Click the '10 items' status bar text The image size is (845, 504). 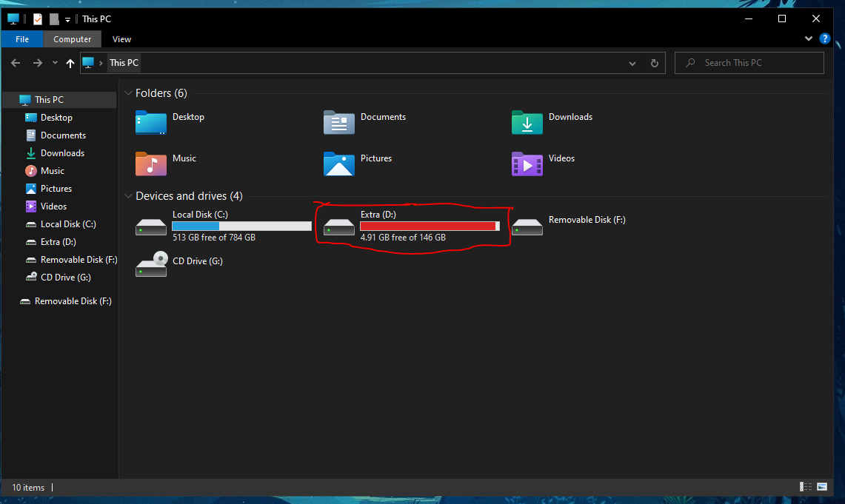[28, 487]
